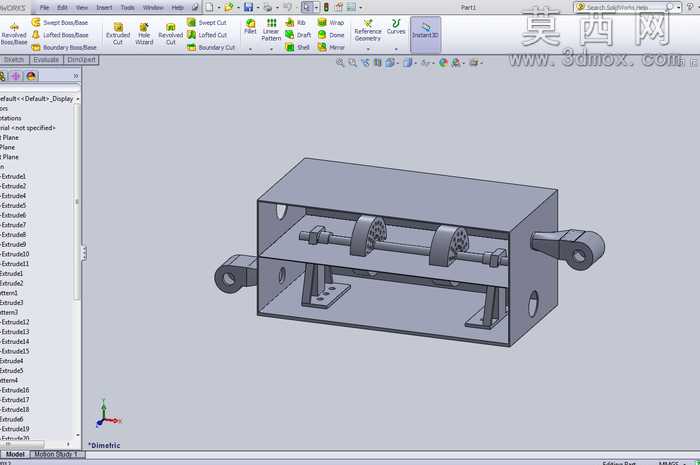Select the Material <not specified> tree item
The width and height of the screenshot is (700, 465).
click(28, 128)
